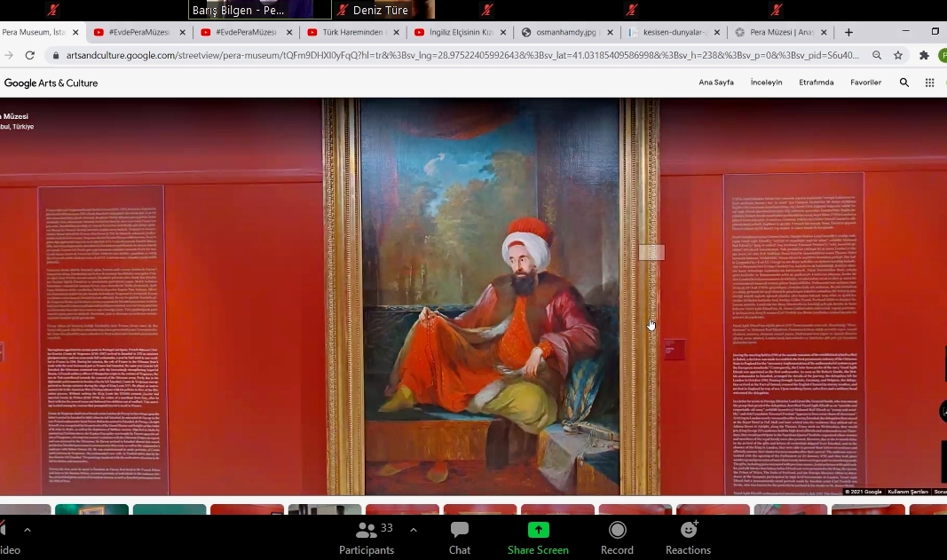Go to Ana Sayfa
The height and width of the screenshot is (560, 947).
tap(716, 83)
